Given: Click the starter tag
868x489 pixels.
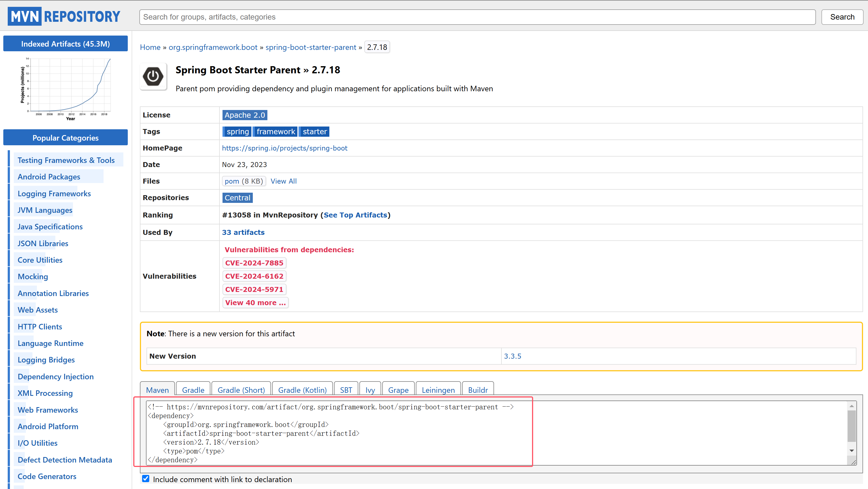Looking at the screenshot, I should tap(314, 131).
